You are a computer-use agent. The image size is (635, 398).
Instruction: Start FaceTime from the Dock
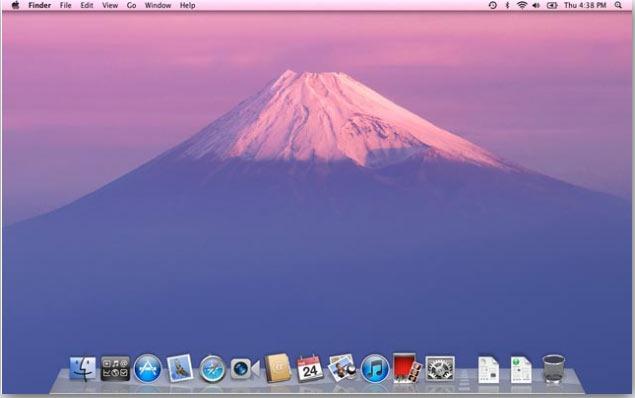coord(245,369)
